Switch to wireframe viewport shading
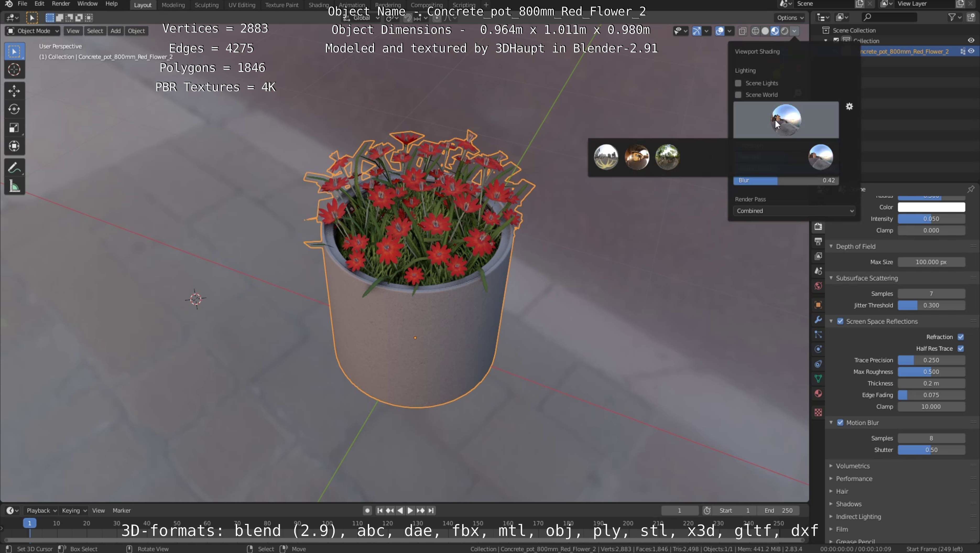980x553 pixels. click(x=755, y=31)
